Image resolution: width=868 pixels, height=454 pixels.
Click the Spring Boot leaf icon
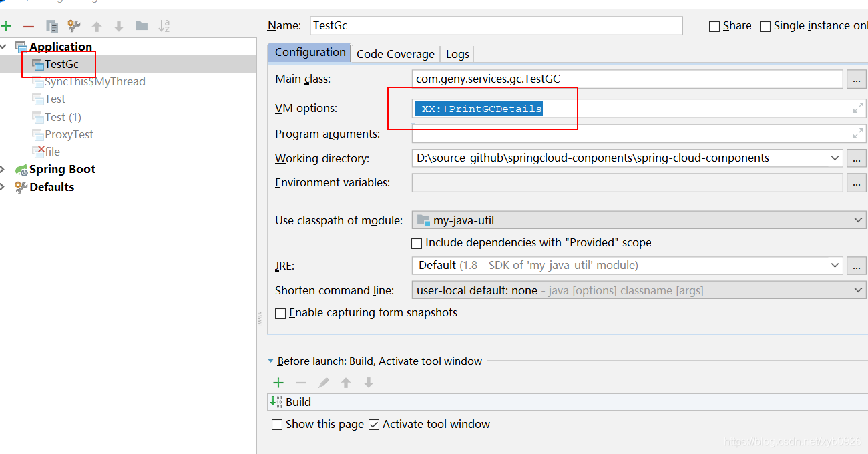21,170
